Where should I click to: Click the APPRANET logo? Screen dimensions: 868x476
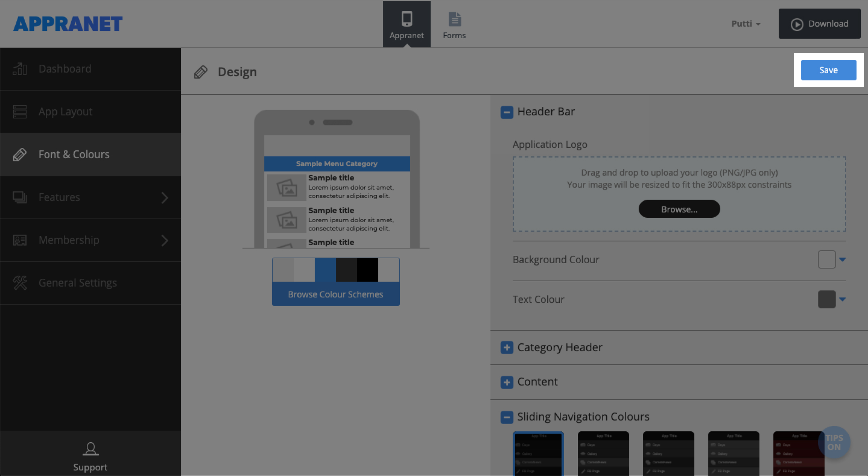68,24
